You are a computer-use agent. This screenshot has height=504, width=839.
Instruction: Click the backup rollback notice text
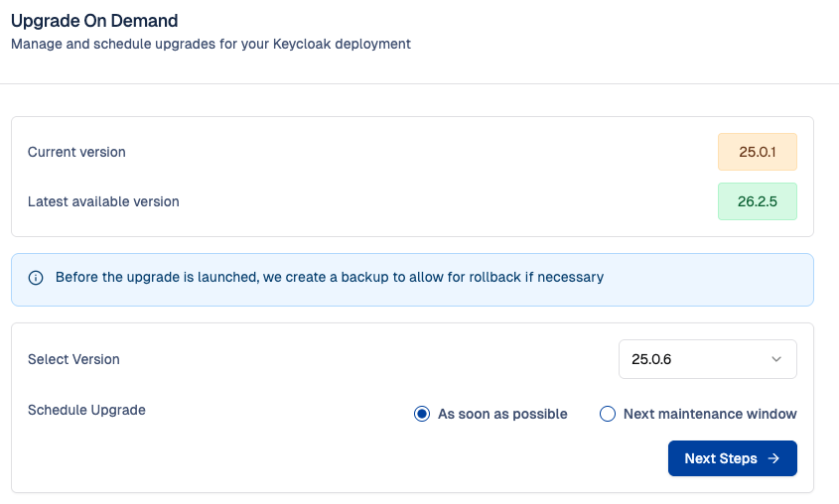click(x=329, y=277)
